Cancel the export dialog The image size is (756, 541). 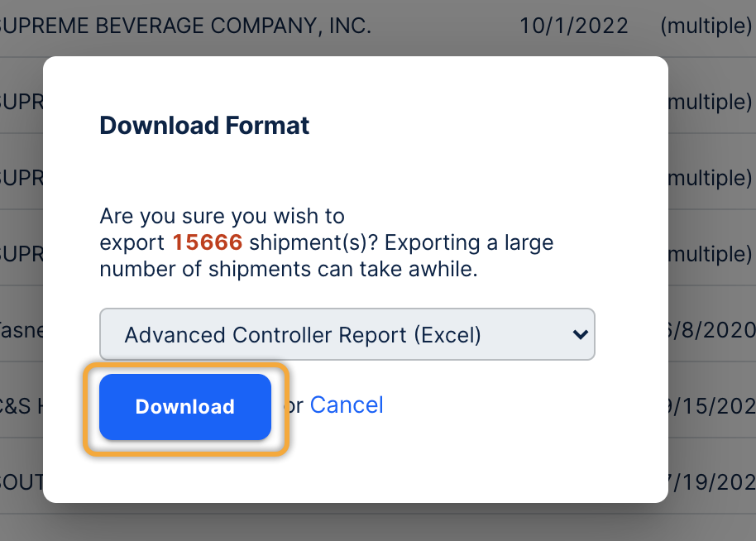tap(347, 405)
